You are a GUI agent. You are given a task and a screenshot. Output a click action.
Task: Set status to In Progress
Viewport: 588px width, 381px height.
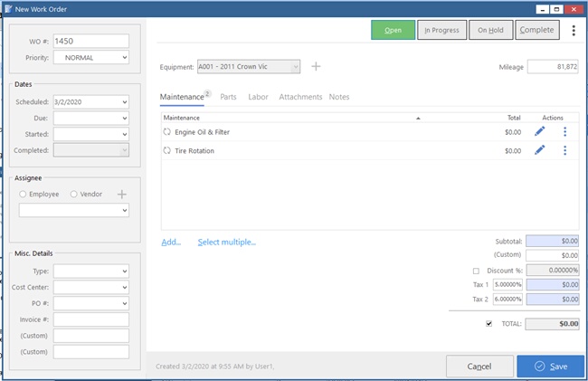pyautogui.click(x=441, y=30)
